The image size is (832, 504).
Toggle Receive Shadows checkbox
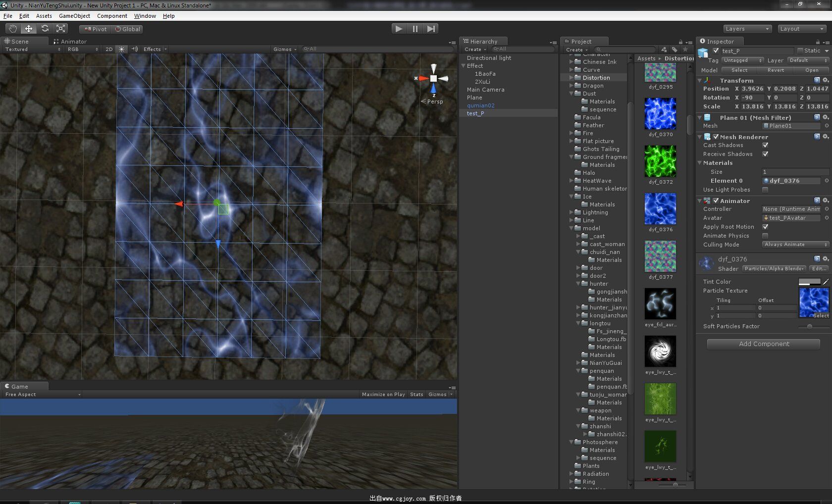765,154
